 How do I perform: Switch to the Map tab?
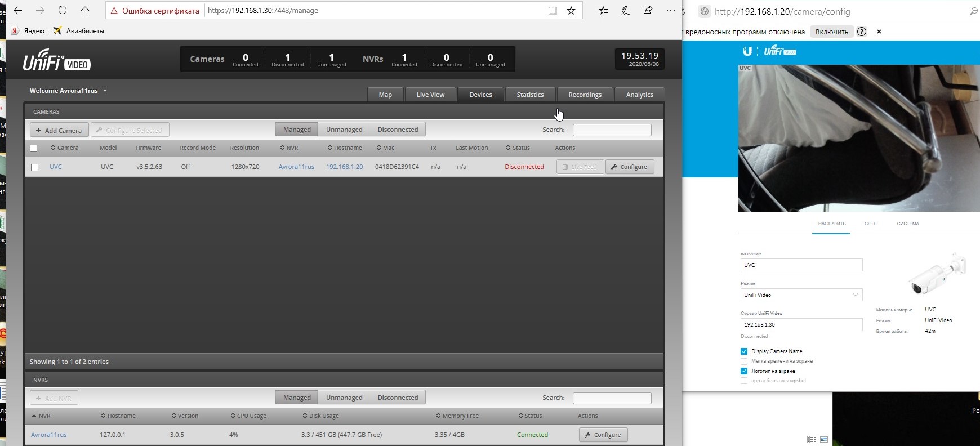385,95
